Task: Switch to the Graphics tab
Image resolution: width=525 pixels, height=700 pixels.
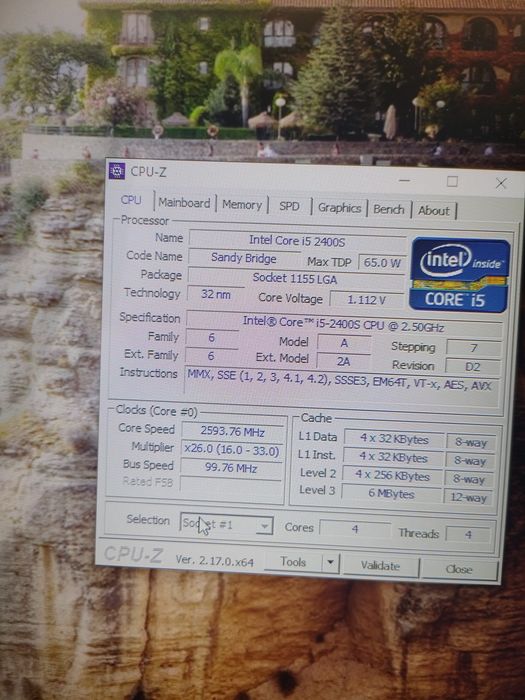Action: coord(339,208)
